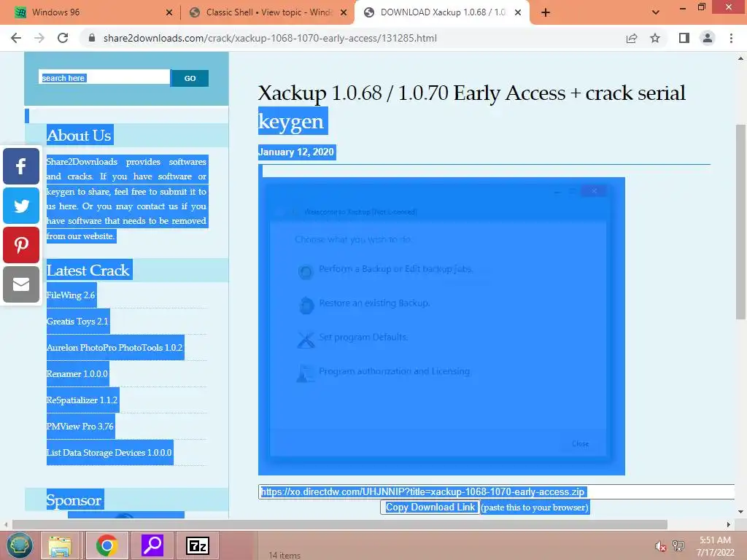Click the Latest Crack heading
747x560 pixels.
point(88,271)
